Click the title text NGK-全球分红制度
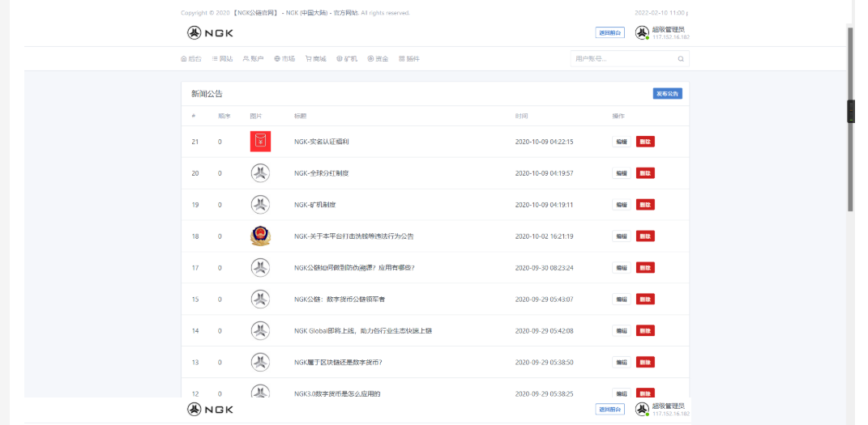 pyautogui.click(x=322, y=173)
